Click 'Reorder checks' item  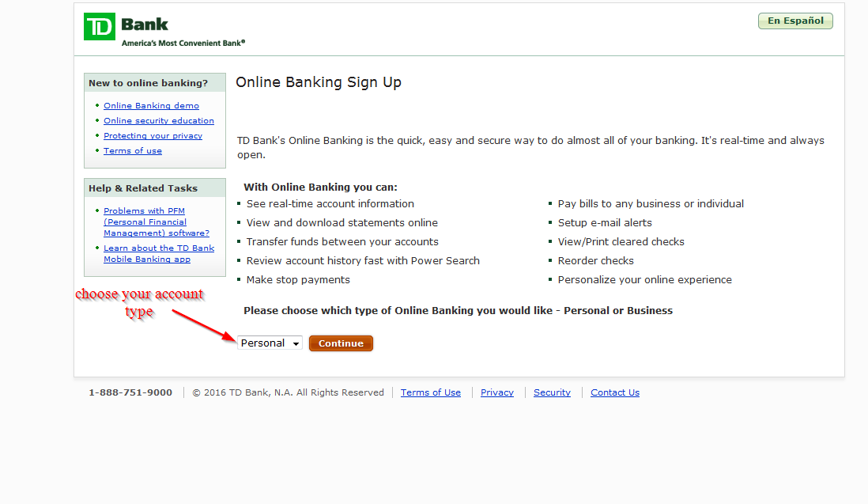coord(595,261)
